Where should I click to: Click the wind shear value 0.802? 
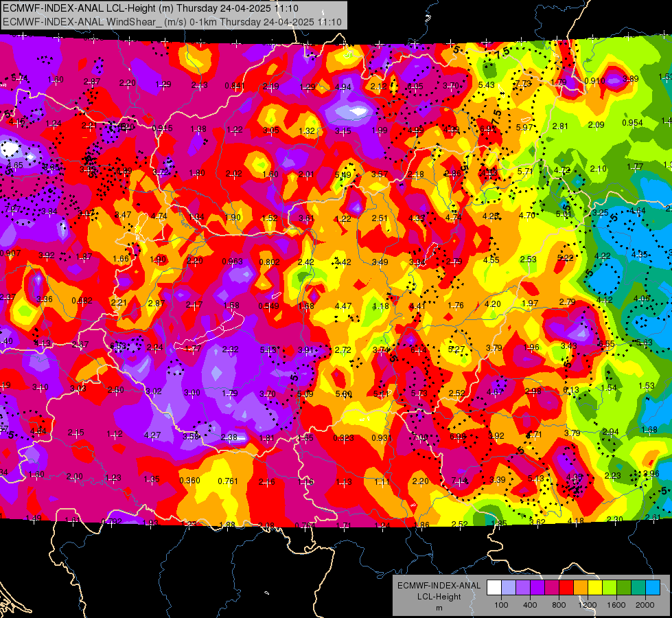click(x=270, y=262)
